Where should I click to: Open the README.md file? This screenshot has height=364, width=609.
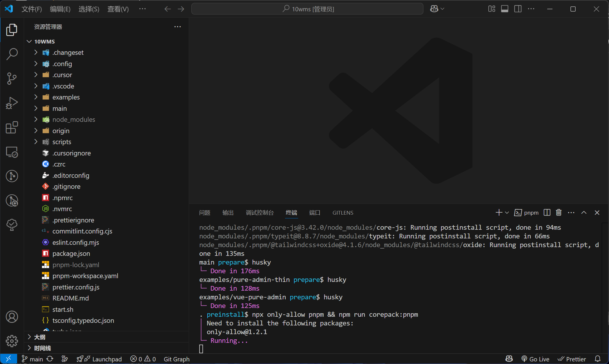point(106,298)
